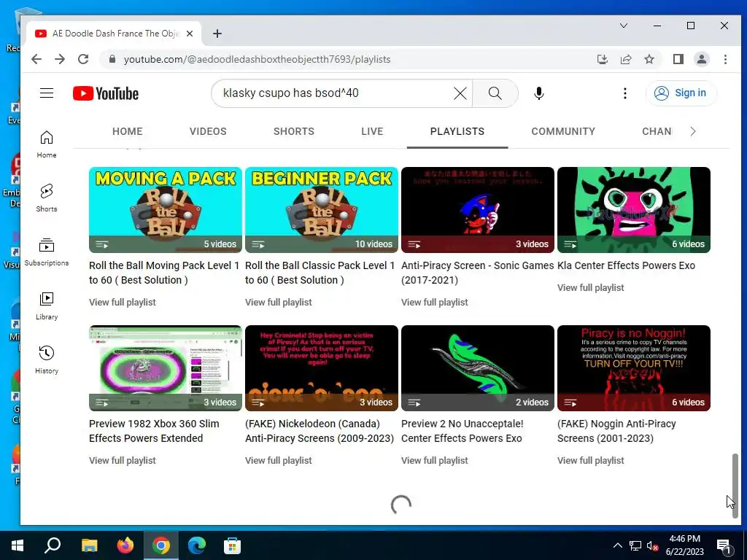View full playlist for Kla Center Effects Powers Exo
The height and width of the screenshot is (560, 747).
(591, 287)
